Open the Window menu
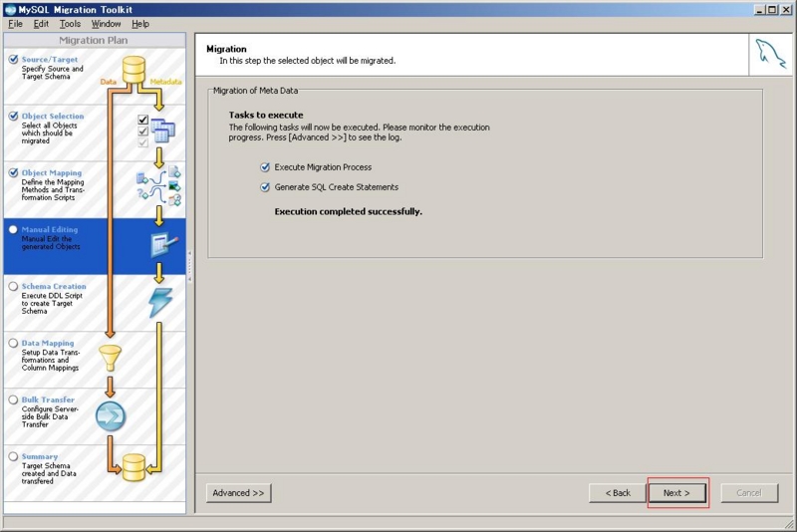797x532 pixels. point(106,24)
